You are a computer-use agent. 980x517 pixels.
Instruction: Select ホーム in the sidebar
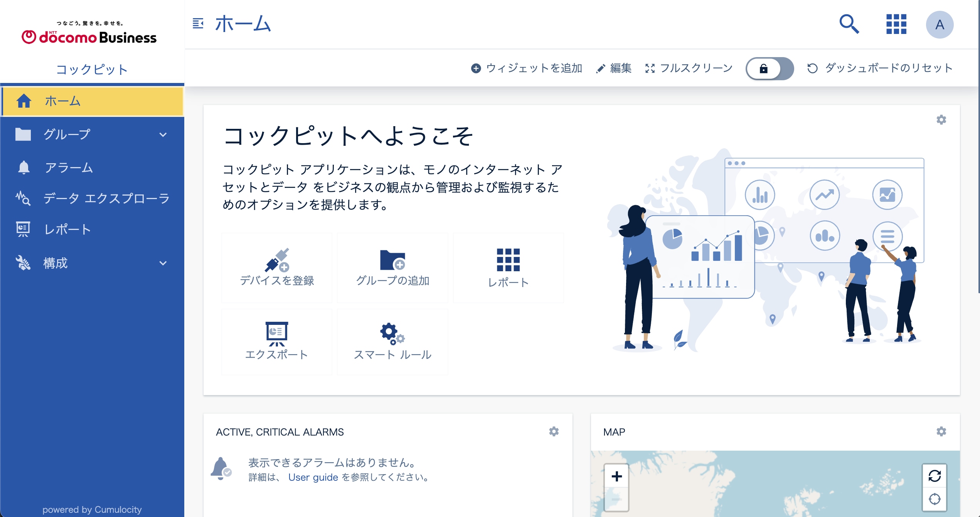click(x=93, y=101)
